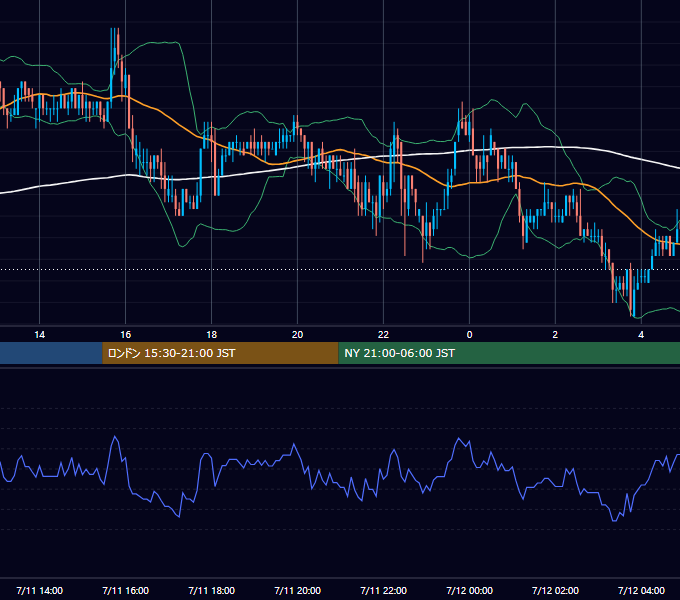This screenshot has width=680, height=600.
Task: Click the hour label 16 on time axis
Action: [x=125, y=335]
